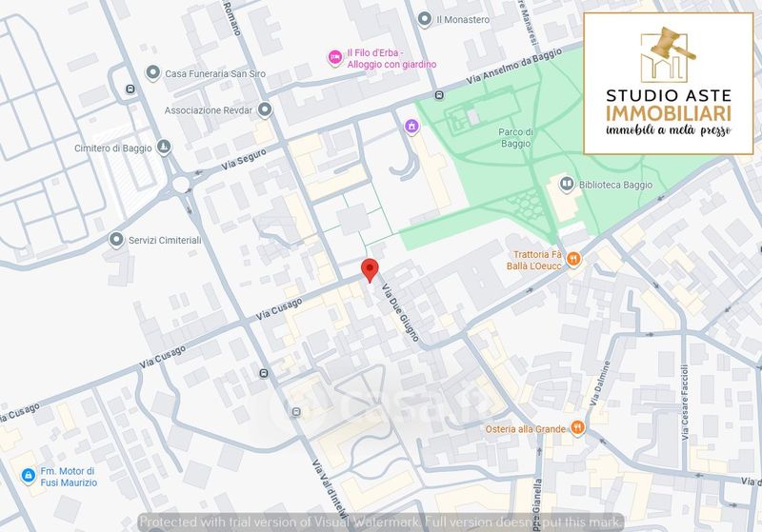
Task: Click the Osteria alla Grande text label
Action: click(x=526, y=428)
